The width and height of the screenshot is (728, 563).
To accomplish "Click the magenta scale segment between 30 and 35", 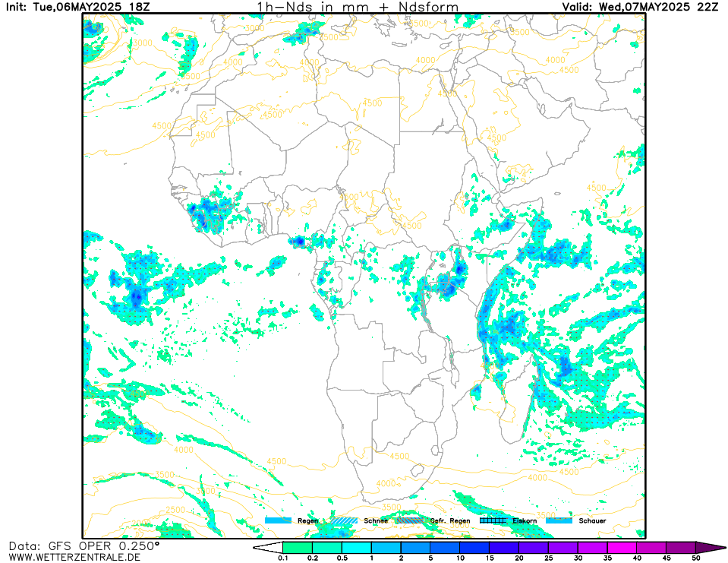I will click(x=592, y=548).
